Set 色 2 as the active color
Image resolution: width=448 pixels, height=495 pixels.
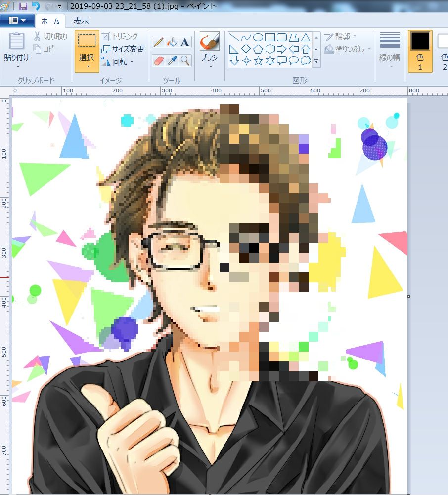(443, 51)
